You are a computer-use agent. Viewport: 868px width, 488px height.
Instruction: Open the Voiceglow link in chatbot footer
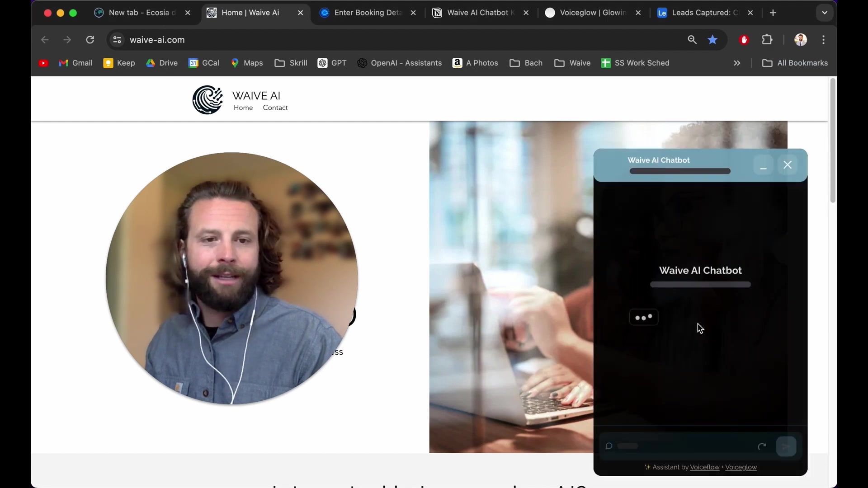(741, 467)
